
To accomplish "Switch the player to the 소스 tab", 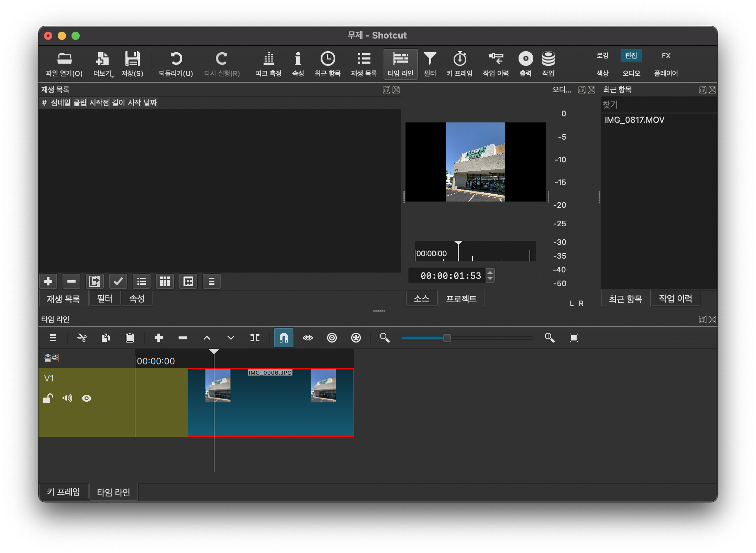I will [422, 299].
